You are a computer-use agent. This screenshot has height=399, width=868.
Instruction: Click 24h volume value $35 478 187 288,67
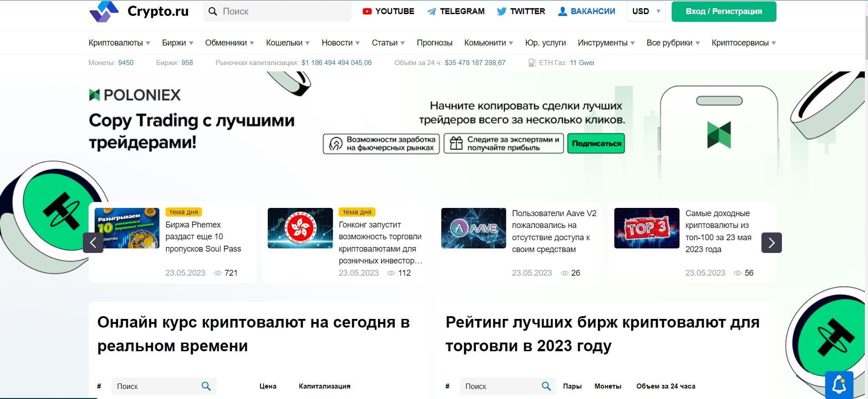pyautogui.click(x=475, y=63)
